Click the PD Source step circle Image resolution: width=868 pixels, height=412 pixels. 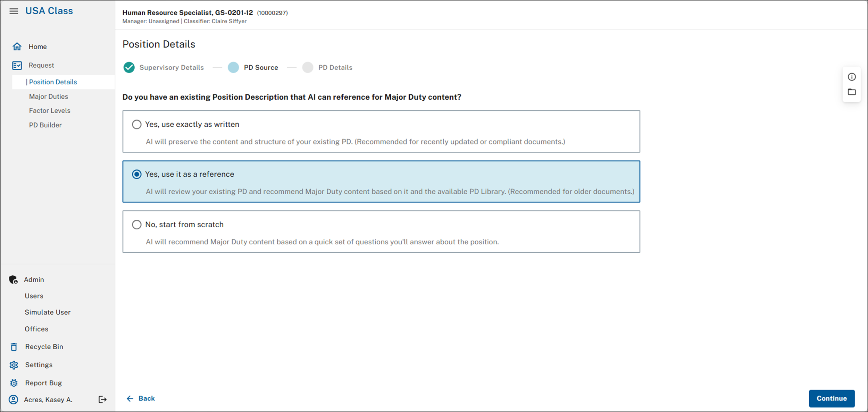click(x=233, y=67)
